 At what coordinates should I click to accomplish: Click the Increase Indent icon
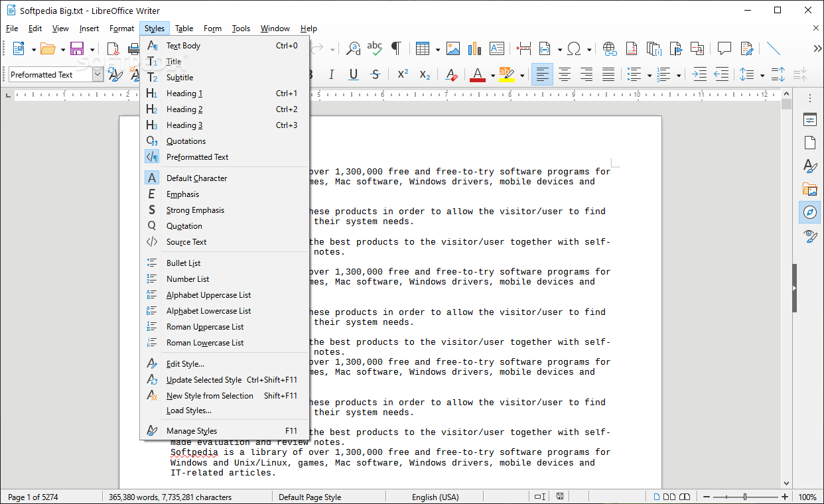(699, 74)
